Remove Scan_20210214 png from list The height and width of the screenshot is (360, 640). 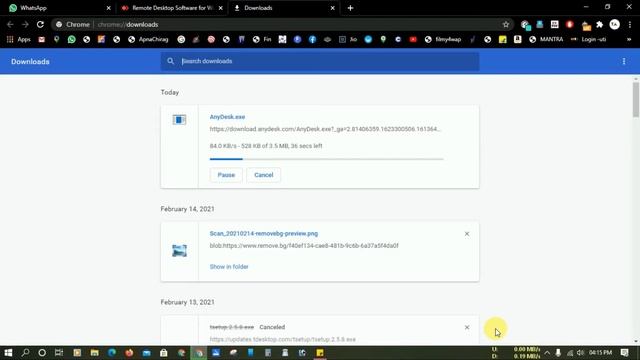467,234
